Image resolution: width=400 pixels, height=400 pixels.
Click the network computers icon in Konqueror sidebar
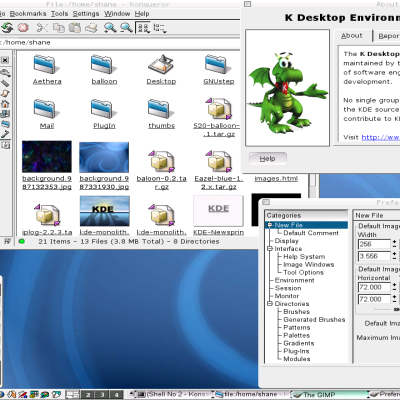pyautogui.click(x=5, y=114)
